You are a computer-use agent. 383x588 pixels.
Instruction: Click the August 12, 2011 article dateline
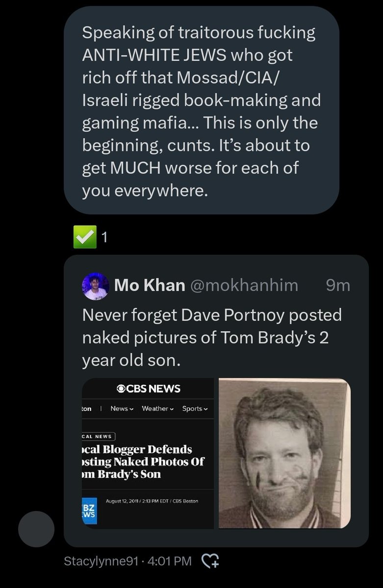[x=152, y=501]
